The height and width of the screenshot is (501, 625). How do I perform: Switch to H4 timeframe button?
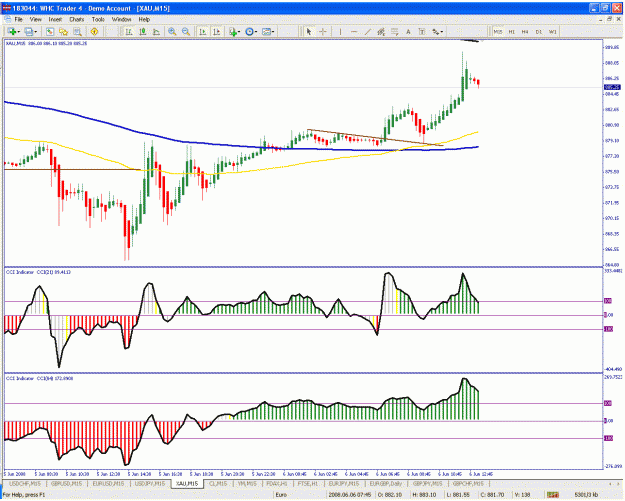525,31
